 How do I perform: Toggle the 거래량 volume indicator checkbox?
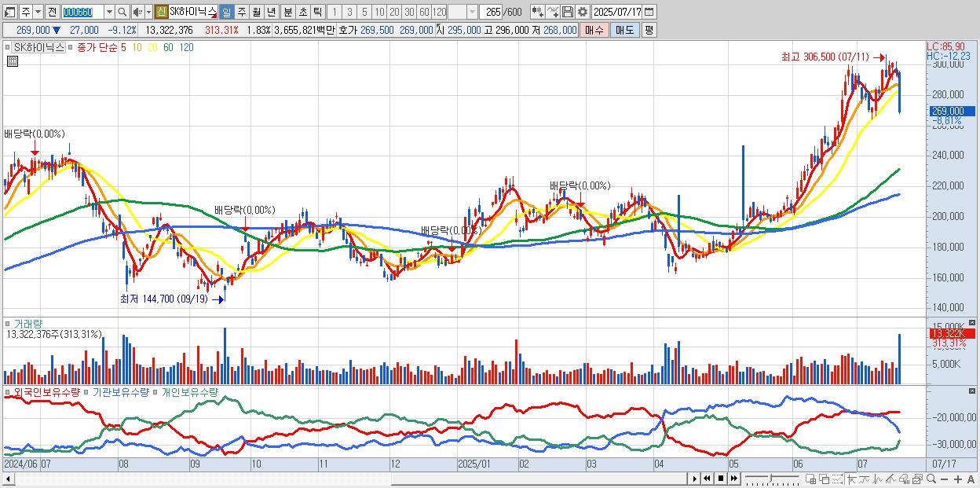point(8,324)
